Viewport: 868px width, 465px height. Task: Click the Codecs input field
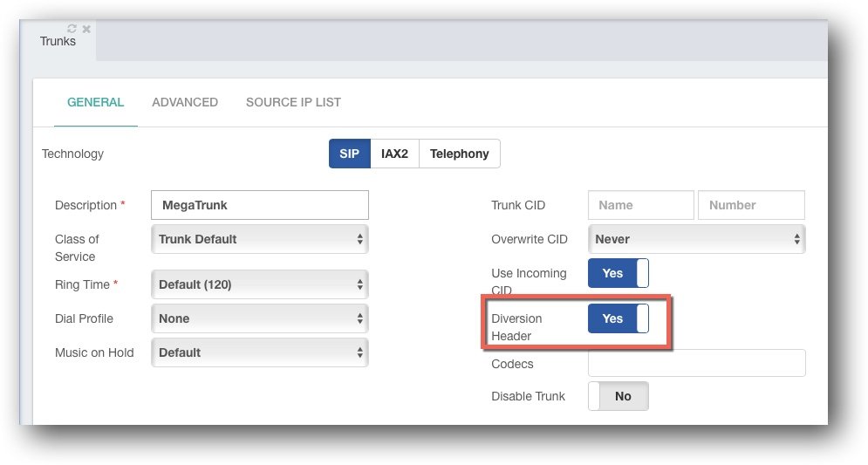point(696,363)
